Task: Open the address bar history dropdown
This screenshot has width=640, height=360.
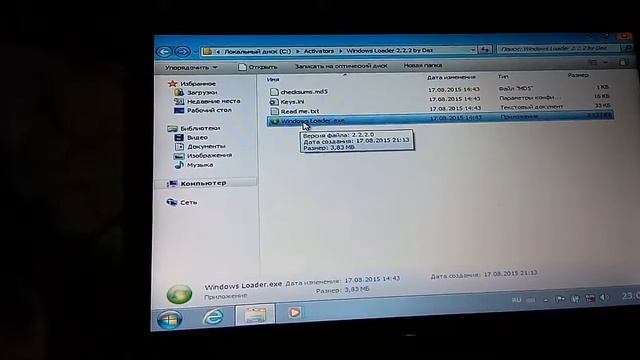Action: (x=473, y=50)
